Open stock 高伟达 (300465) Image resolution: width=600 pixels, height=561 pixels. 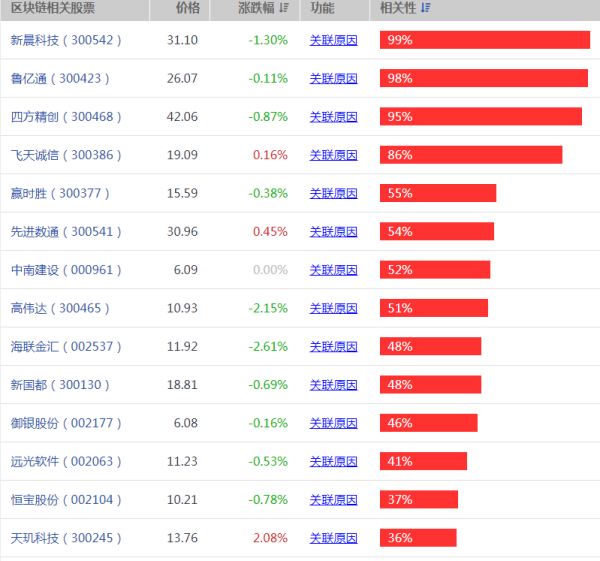(60, 308)
